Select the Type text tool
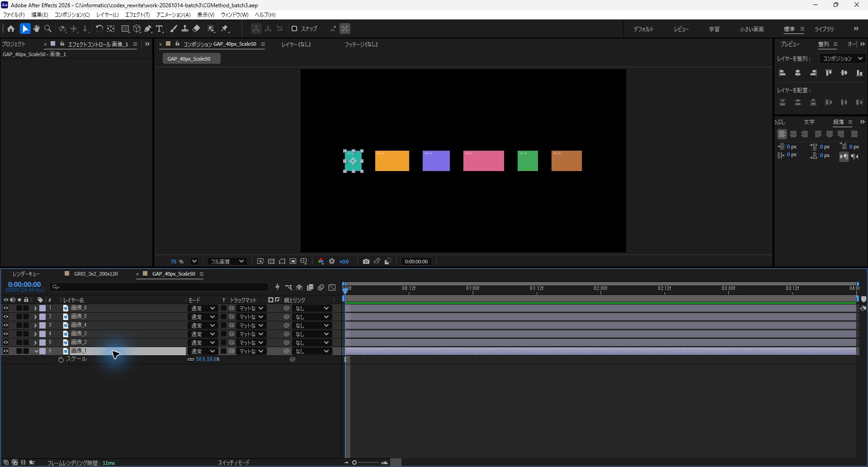Image resolution: width=868 pixels, height=467 pixels. point(159,29)
